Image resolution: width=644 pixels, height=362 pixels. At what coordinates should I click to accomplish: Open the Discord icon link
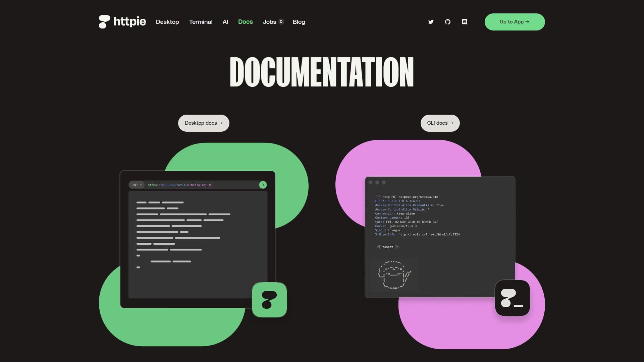click(x=465, y=22)
